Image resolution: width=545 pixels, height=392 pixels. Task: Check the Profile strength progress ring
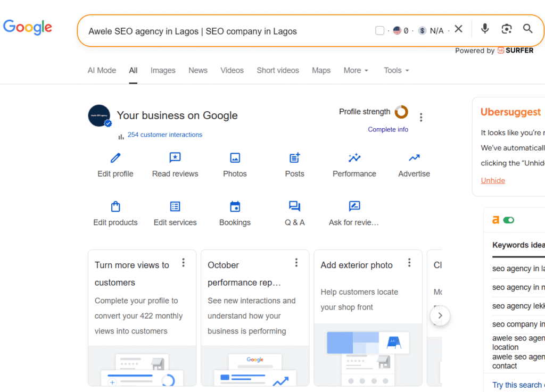pos(401,112)
